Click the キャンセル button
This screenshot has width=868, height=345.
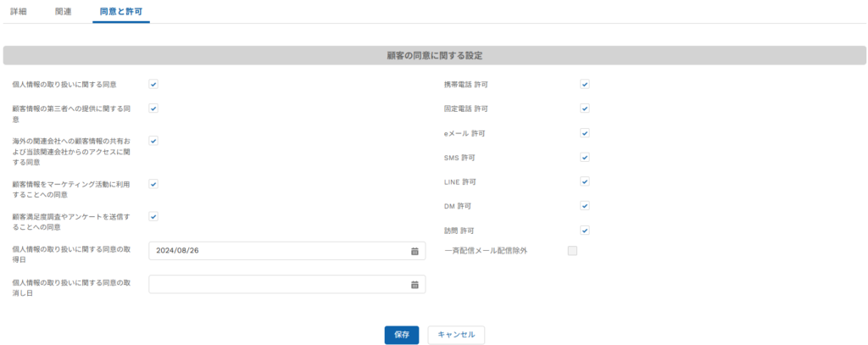pyautogui.click(x=456, y=335)
